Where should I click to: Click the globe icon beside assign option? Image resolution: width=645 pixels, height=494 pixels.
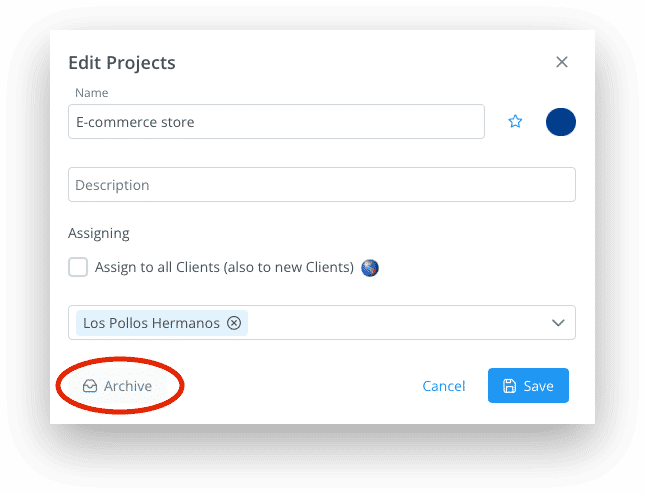pyautogui.click(x=370, y=268)
